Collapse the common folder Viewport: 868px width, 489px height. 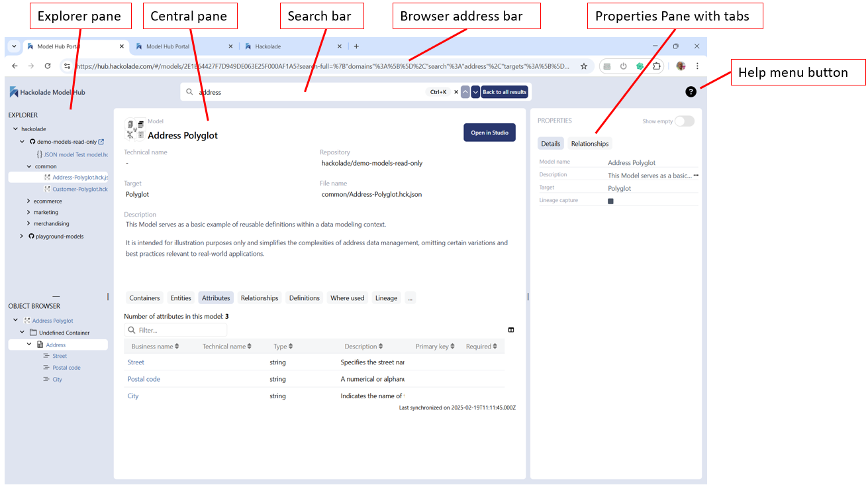(x=28, y=166)
